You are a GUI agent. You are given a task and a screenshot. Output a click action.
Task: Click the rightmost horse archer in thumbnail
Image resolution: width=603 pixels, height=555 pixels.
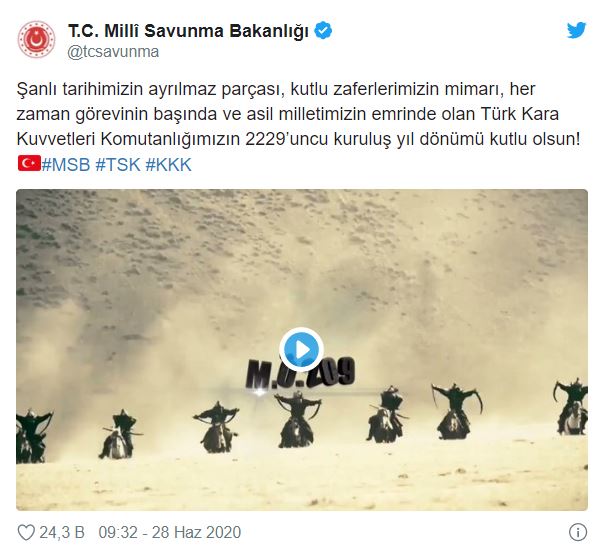[x=572, y=407]
